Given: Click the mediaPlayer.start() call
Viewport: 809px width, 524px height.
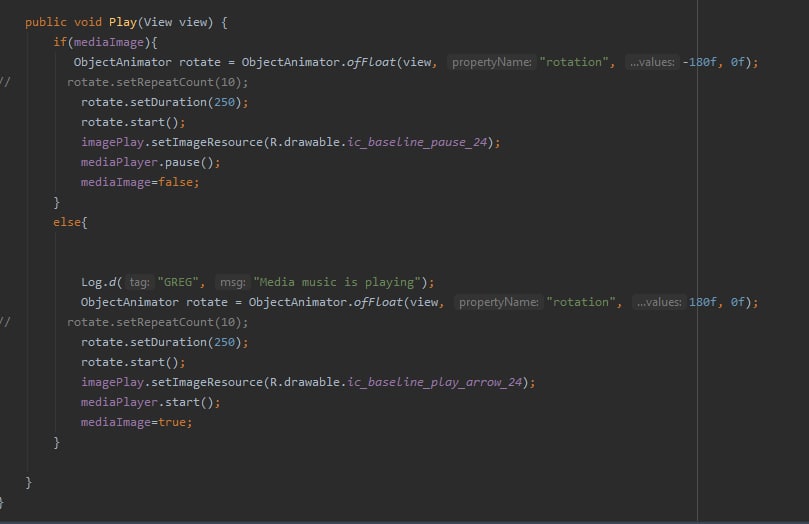Looking at the screenshot, I should pyautogui.click(x=150, y=402).
